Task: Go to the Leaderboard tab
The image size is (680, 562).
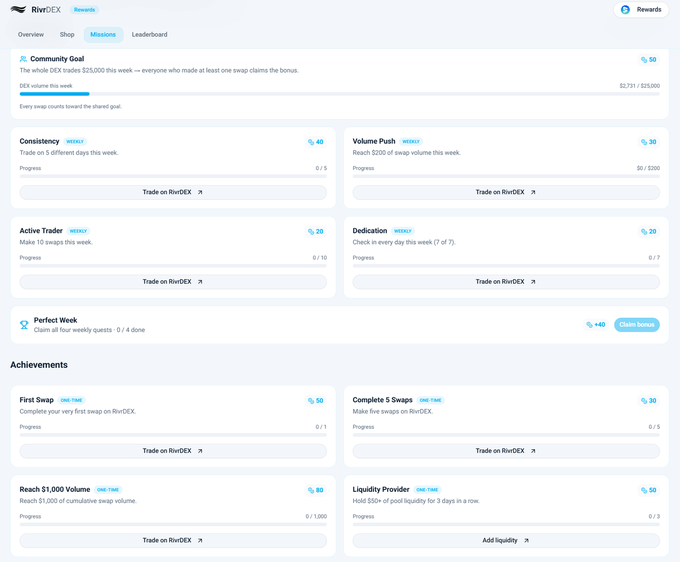Action: pyautogui.click(x=150, y=35)
